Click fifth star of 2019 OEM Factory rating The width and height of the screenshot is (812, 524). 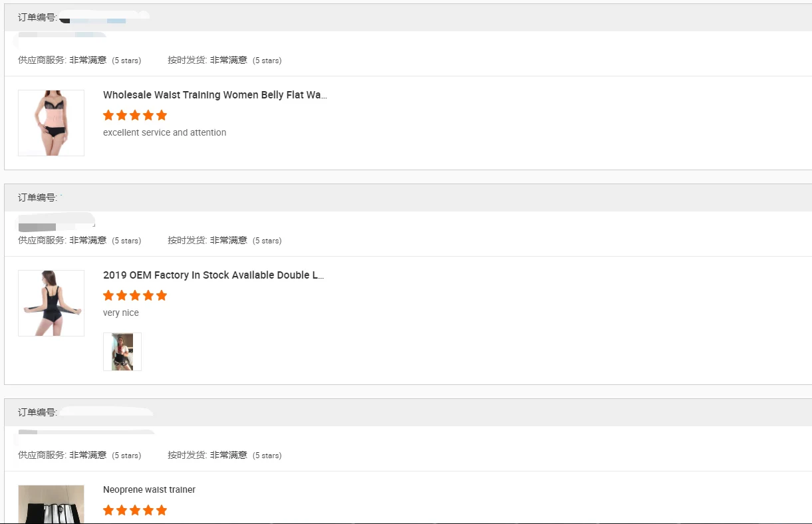162,295
